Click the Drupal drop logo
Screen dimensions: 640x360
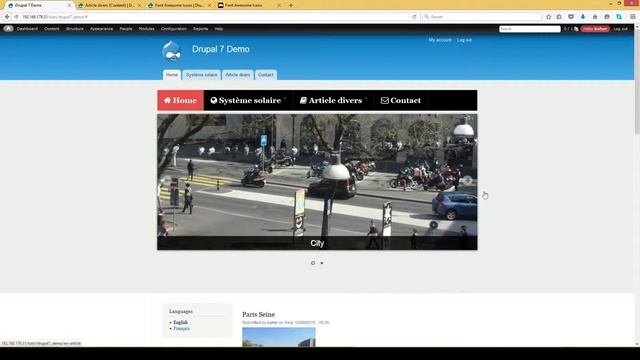click(171, 51)
